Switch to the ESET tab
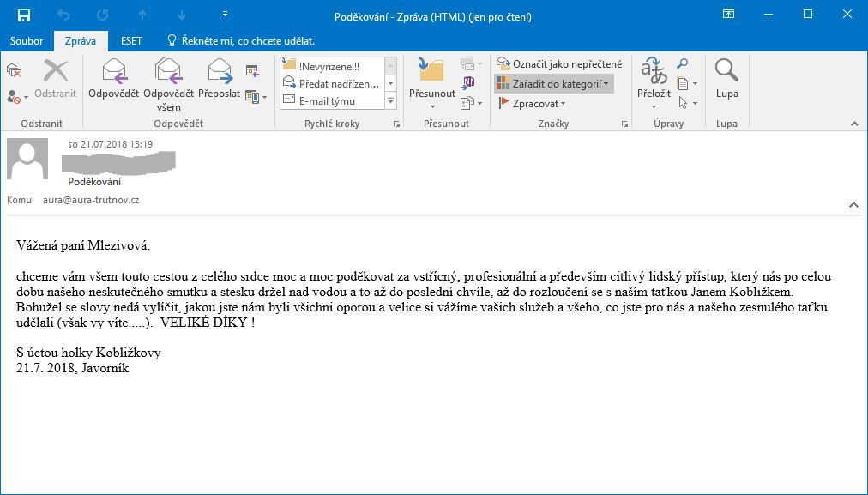 [x=131, y=40]
